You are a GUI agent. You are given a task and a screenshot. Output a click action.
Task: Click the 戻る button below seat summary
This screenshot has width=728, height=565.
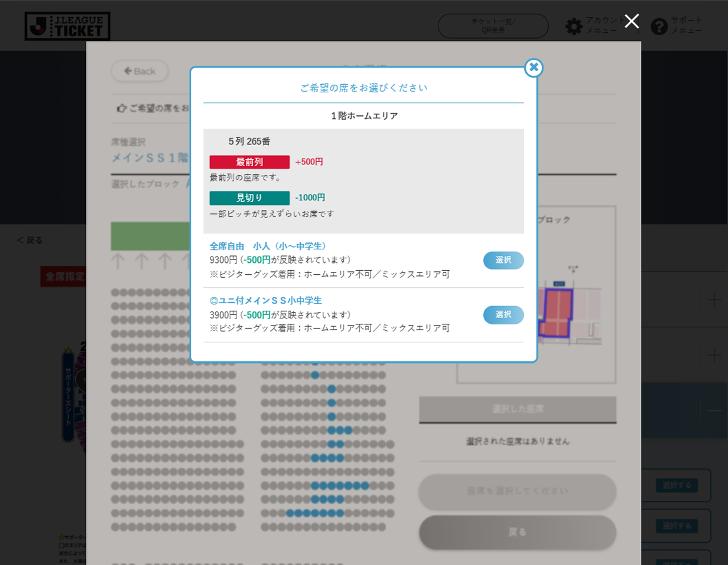coord(517,532)
